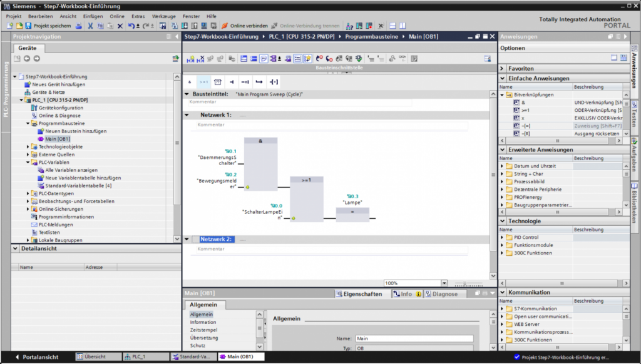Click Online verbinden to go online
The width and height of the screenshot is (641, 364).
coord(245,26)
